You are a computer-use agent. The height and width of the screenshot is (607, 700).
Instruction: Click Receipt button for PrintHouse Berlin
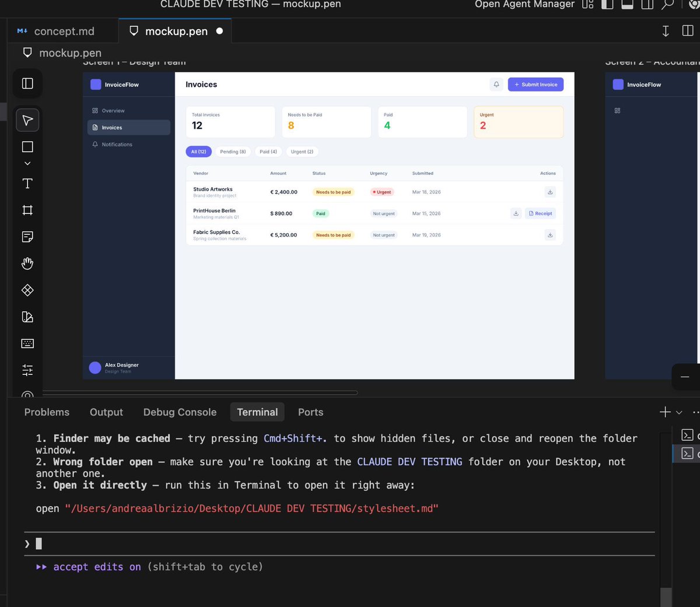point(540,213)
